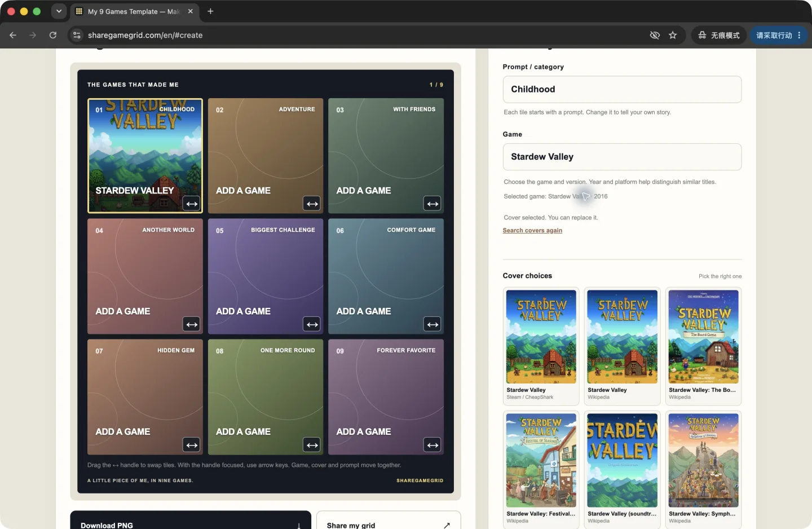The height and width of the screenshot is (529, 812).
Task: Click the Share my grid button
Action: (x=389, y=521)
